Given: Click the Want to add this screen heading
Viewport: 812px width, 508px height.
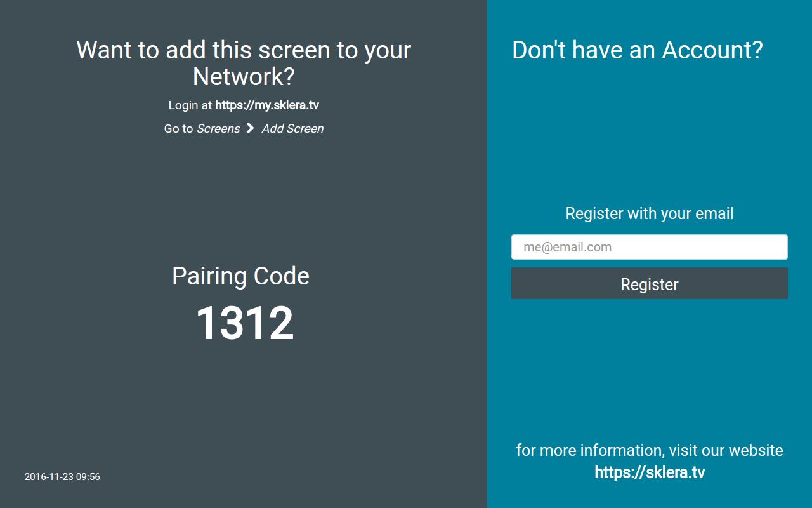Looking at the screenshot, I should tap(244, 63).
